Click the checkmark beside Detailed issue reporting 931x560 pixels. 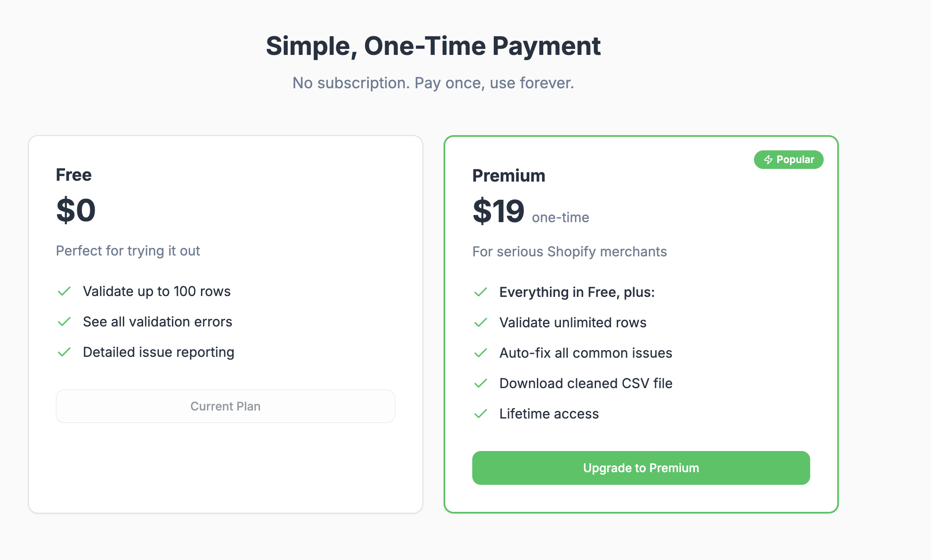[x=64, y=352]
